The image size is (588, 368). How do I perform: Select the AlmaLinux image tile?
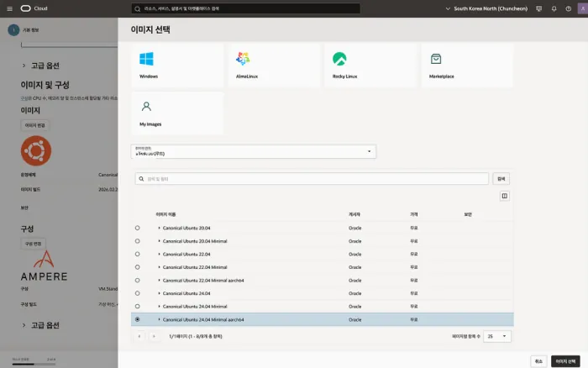click(x=274, y=66)
